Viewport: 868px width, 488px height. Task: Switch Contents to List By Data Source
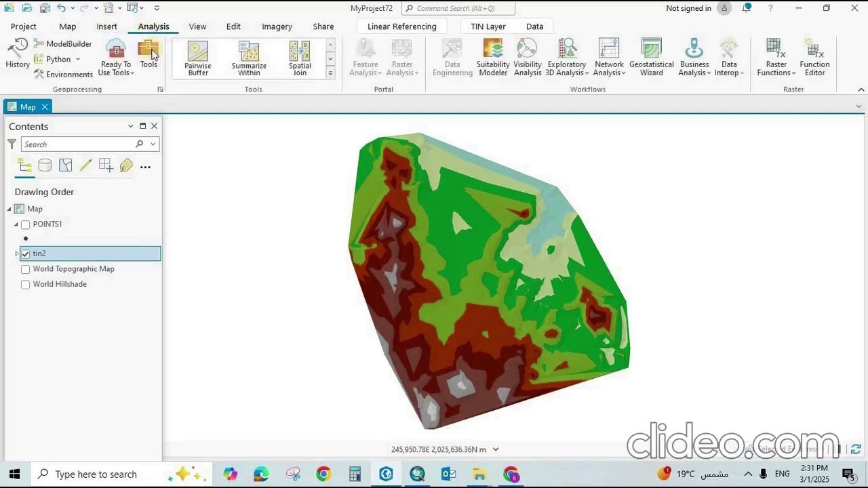point(45,165)
